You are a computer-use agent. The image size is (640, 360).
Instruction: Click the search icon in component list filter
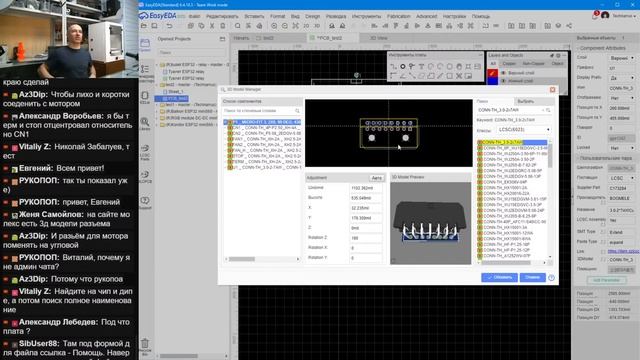(297, 111)
